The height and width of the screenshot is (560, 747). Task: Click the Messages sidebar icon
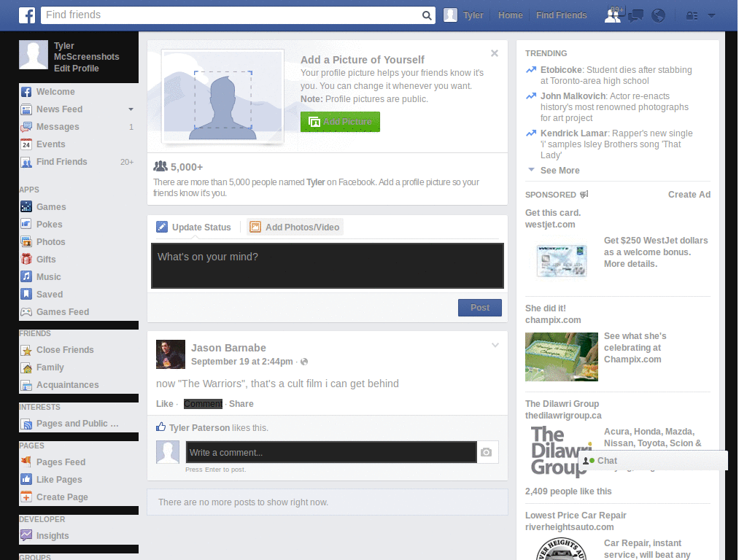pyautogui.click(x=26, y=127)
